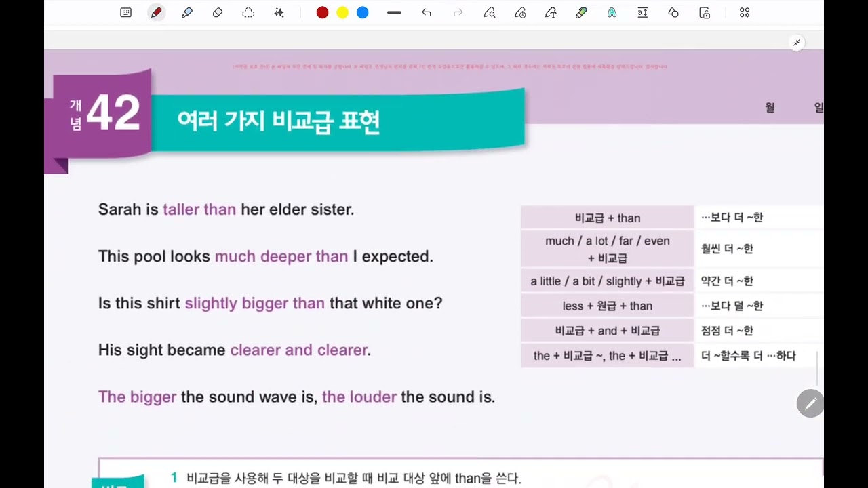
Task: Redo the undone stroke
Action: [x=458, y=12]
